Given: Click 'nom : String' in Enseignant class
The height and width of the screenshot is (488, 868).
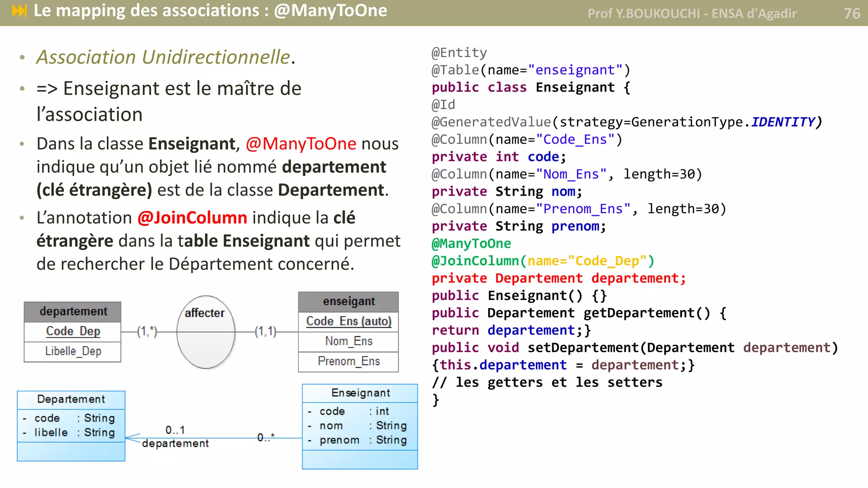Looking at the screenshot, I should 357,426.
